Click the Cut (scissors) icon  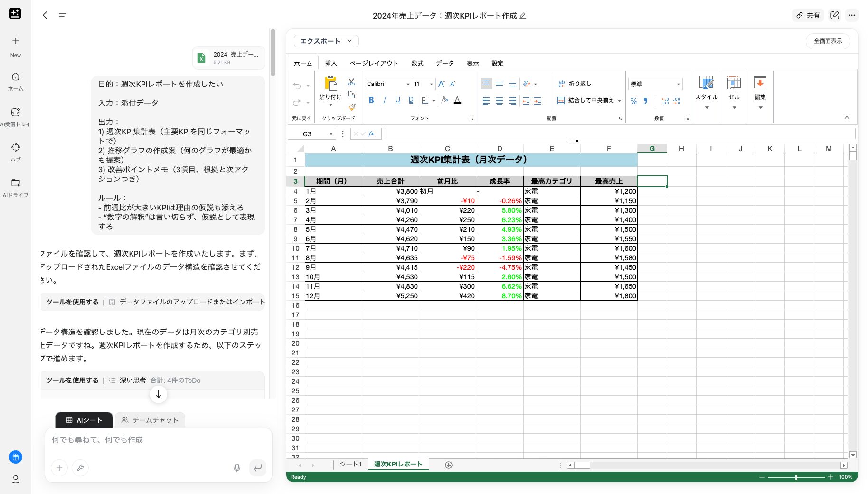point(351,82)
